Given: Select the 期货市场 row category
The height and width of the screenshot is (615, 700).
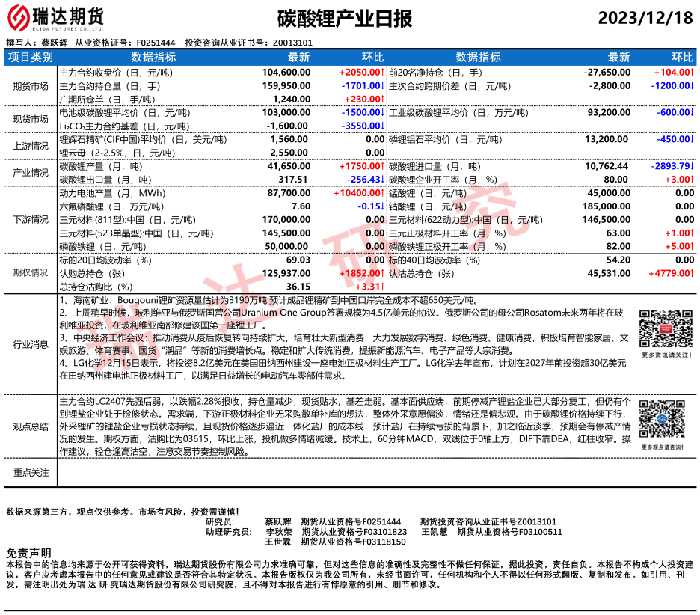Looking at the screenshot, I should click(x=31, y=86).
